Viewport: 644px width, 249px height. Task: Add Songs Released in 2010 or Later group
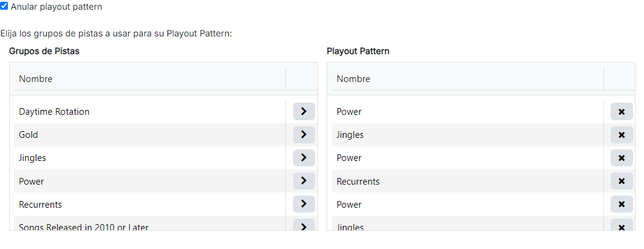coord(304,225)
